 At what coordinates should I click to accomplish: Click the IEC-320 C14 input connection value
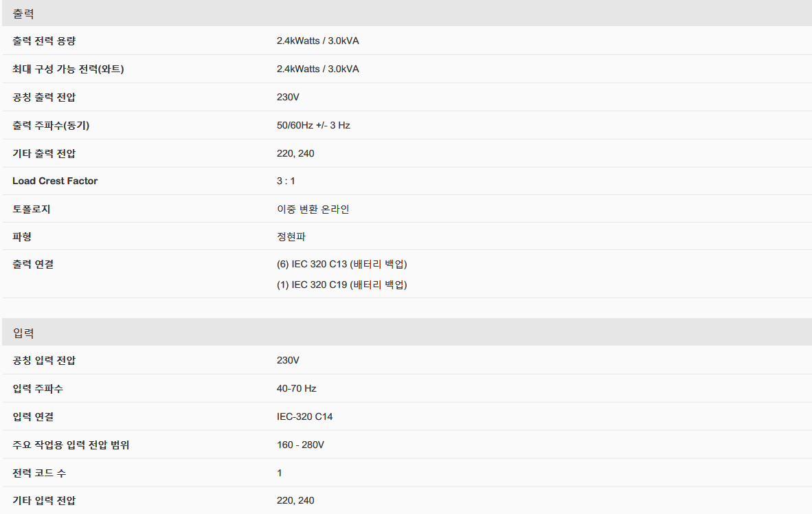tap(304, 416)
